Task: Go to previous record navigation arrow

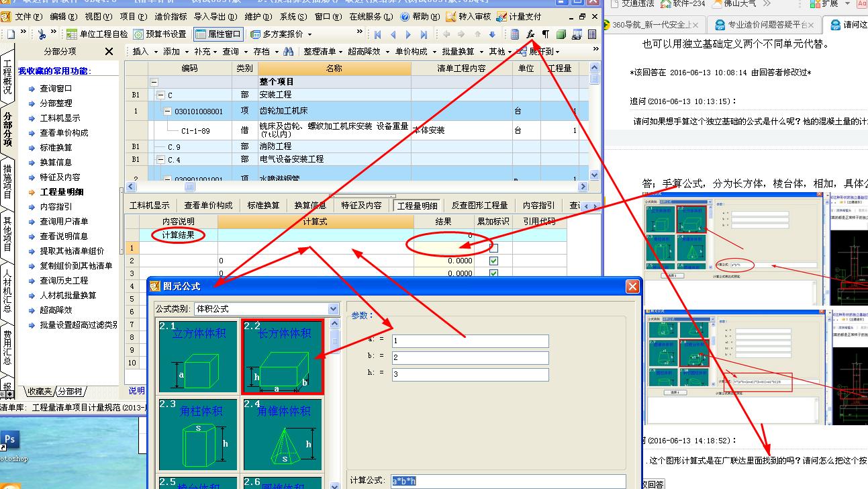Action: pyautogui.click(x=393, y=34)
